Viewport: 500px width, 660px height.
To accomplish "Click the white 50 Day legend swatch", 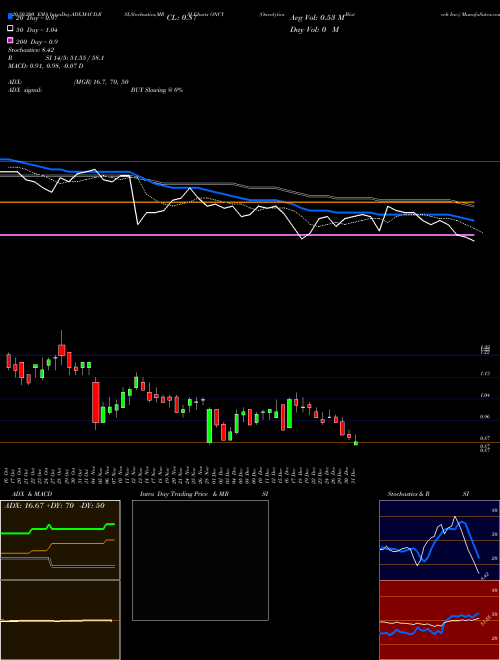I will pyautogui.click(x=10, y=29).
